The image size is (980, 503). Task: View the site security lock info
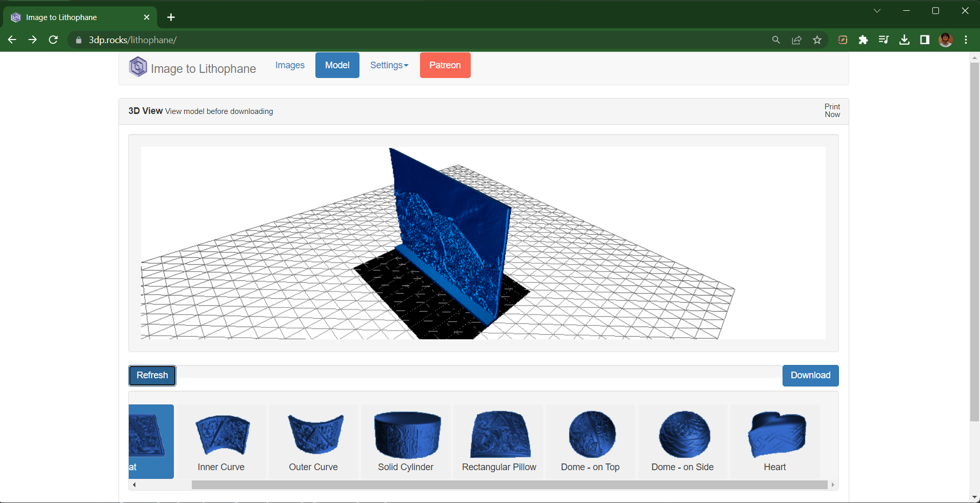[78, 40]
